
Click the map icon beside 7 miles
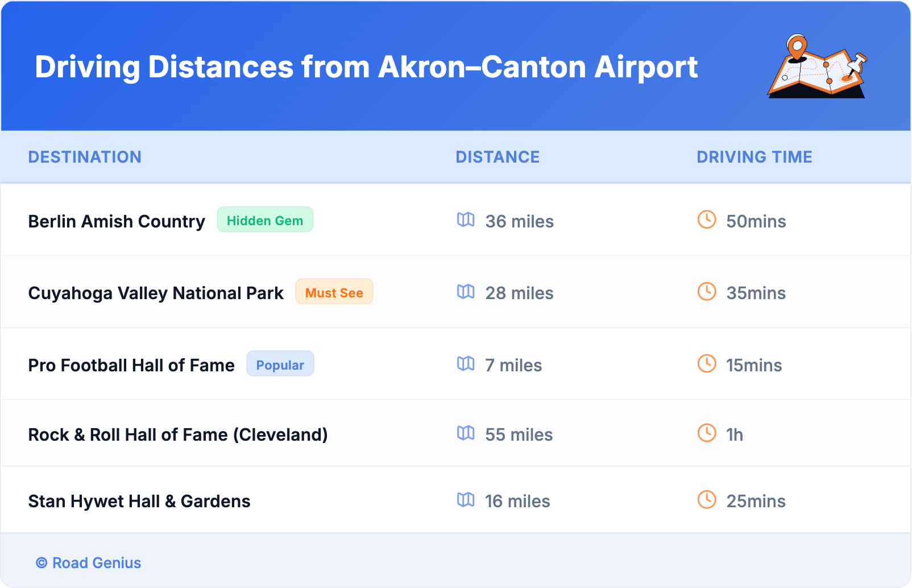click(x=466, y=363)
